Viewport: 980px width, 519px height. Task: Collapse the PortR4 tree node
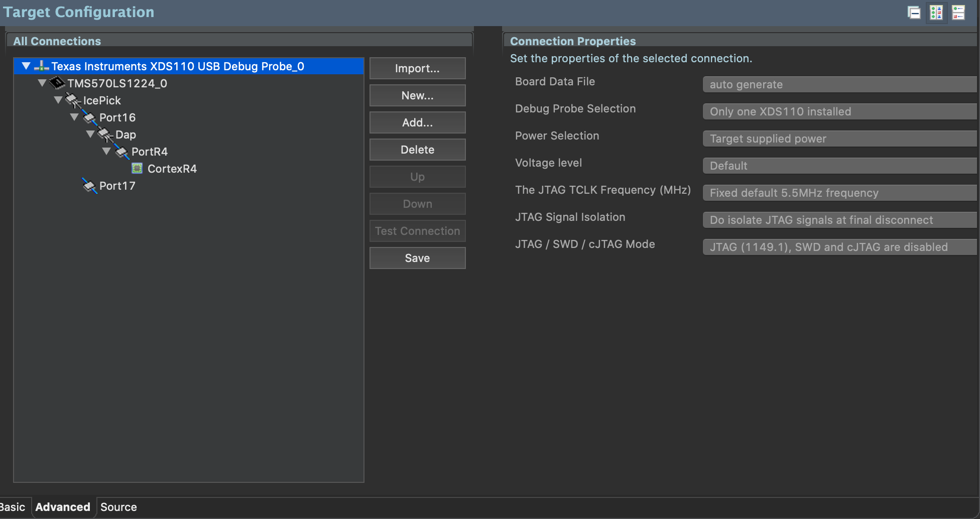tap(106, 151)
